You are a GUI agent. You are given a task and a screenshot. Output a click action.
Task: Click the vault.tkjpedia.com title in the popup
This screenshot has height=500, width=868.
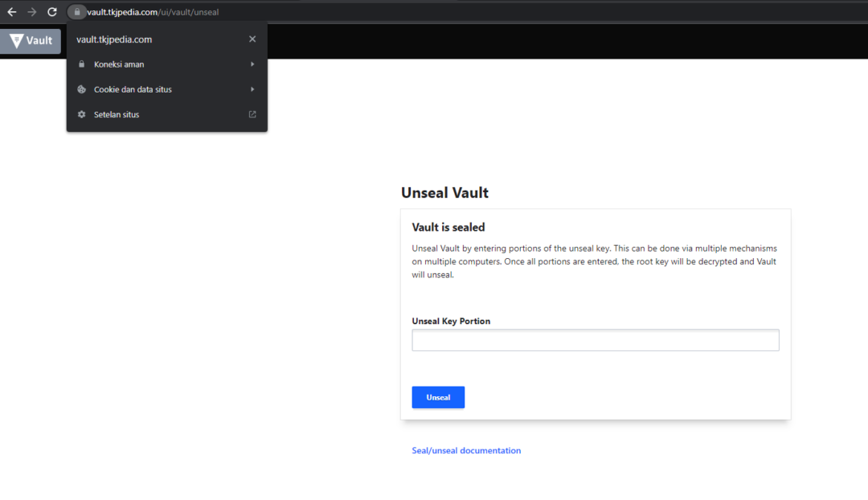pyautogui.click(x=117, y=39)
